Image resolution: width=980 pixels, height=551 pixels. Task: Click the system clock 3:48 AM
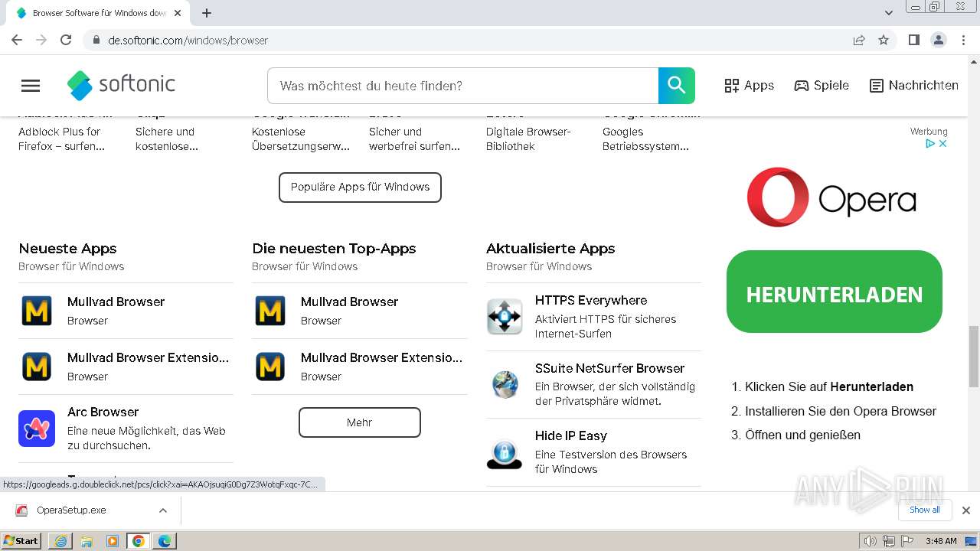click(x=941, y=541)
